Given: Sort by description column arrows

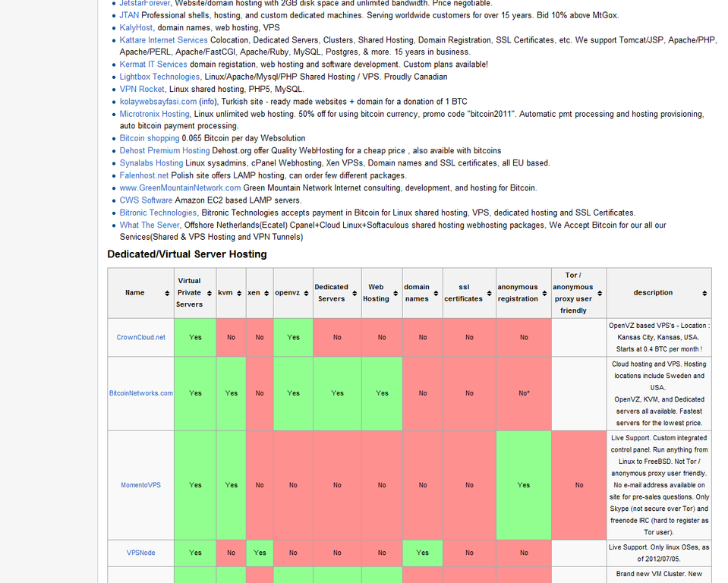Looking at the screenshot, I should (704, 293).
